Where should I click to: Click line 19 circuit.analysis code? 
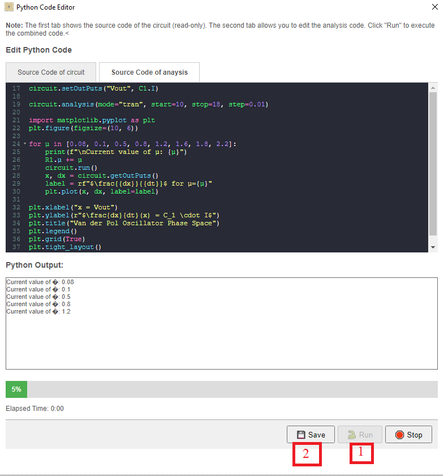click(x=148, y=104)
